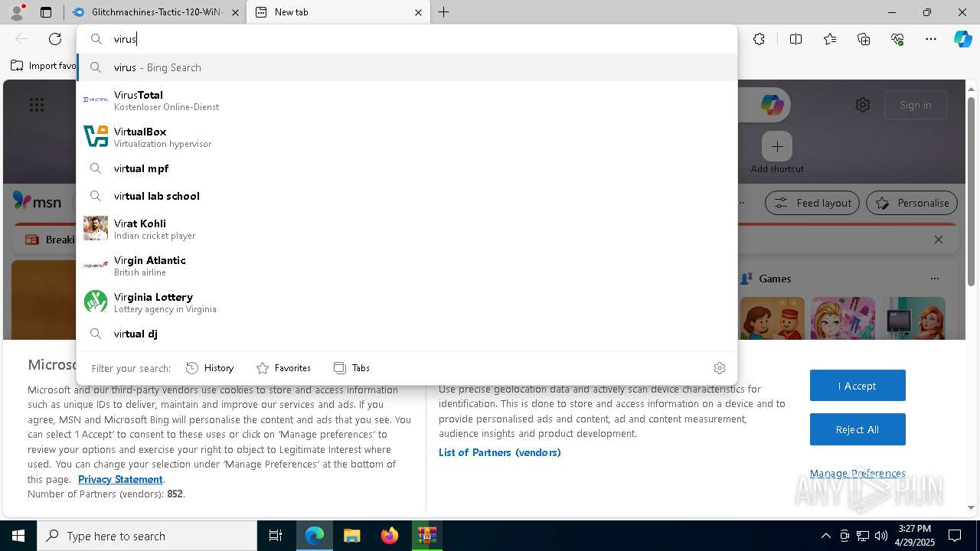
Task: Pick the Virat Kohli suggestion
Action: click(x=407, y=229)
